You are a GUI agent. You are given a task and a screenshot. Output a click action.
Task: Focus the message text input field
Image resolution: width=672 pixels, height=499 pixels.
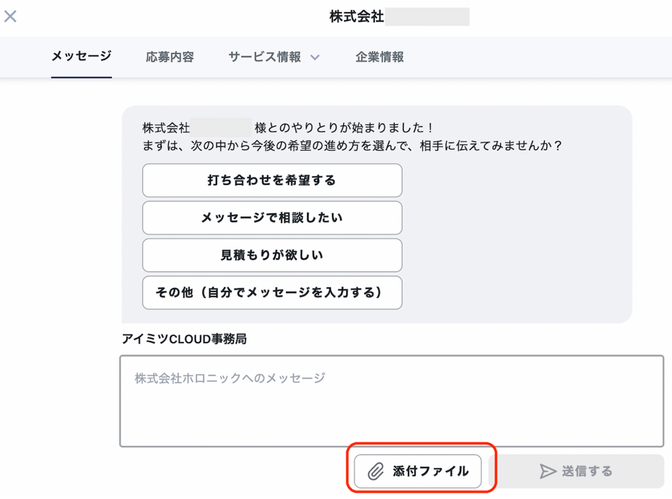pyautogui.click(x=391, y=410)
